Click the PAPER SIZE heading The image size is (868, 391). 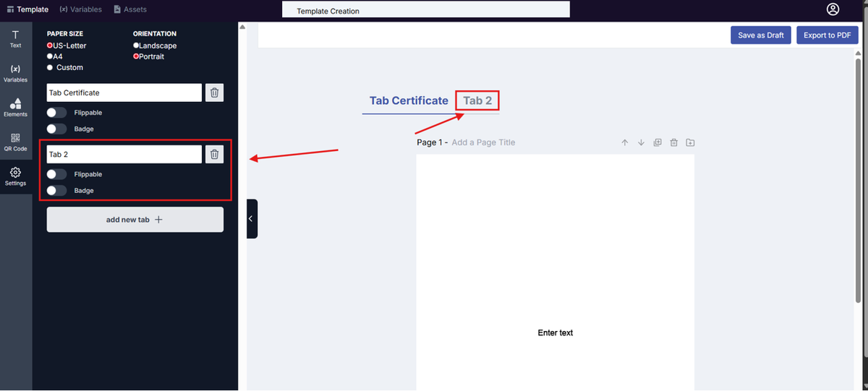65,33
